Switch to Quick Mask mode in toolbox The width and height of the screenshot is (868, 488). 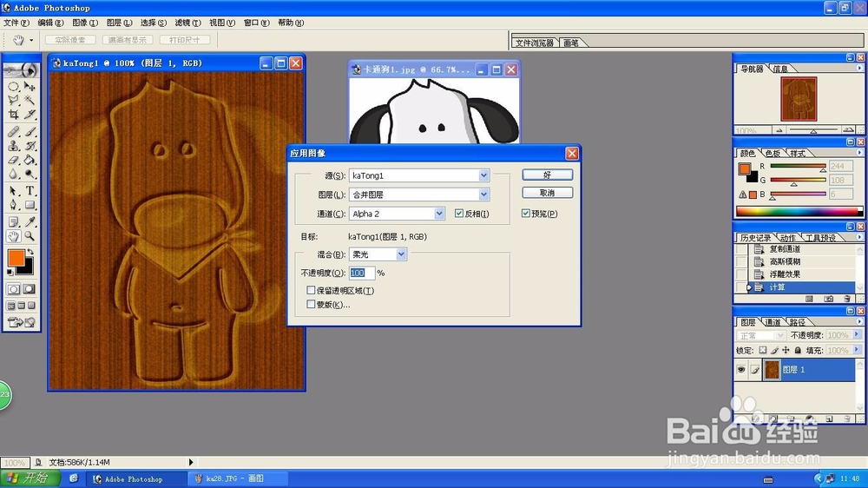click(29, 289)
